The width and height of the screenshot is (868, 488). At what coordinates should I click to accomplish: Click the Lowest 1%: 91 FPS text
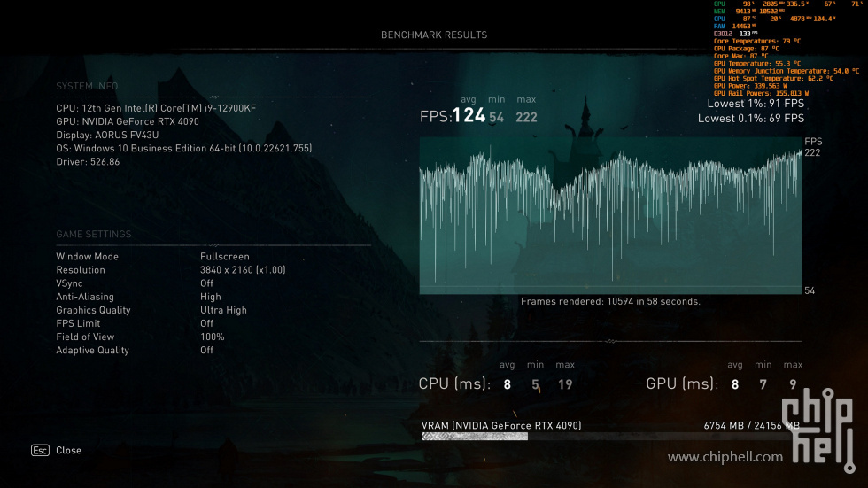point(756,104)
